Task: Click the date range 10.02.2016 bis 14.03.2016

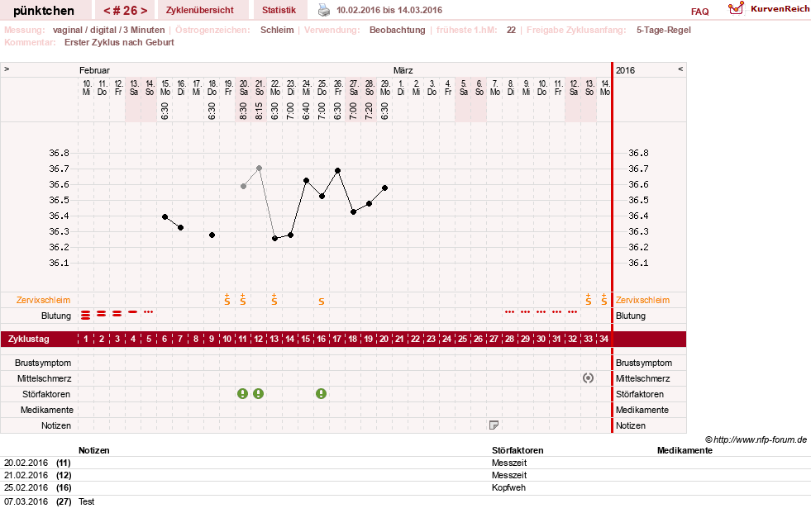Action: tap(389, 10)
